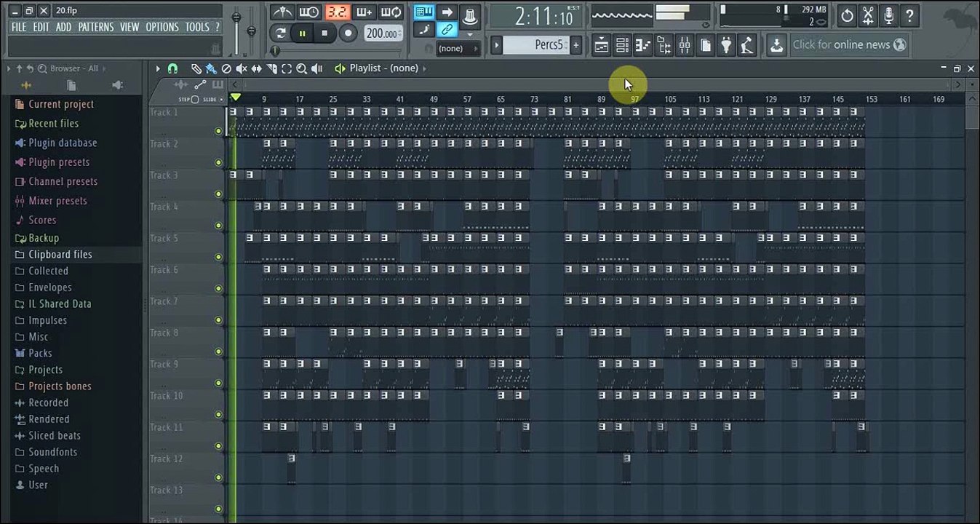Select the slip tool in playlist
980x524 pixels.
tap(257, 68)
